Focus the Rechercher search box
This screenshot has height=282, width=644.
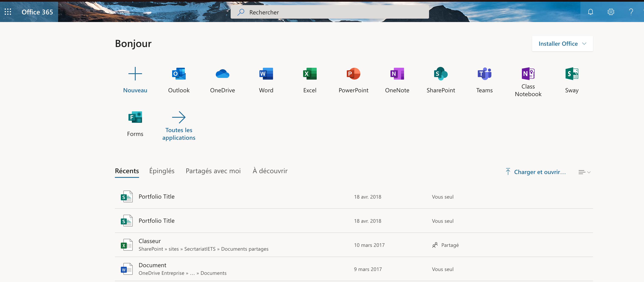click(329, 12)
